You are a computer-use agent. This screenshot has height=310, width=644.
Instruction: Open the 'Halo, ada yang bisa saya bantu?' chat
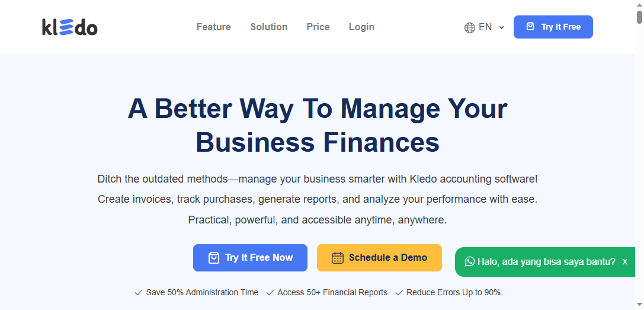pos(546,261)
